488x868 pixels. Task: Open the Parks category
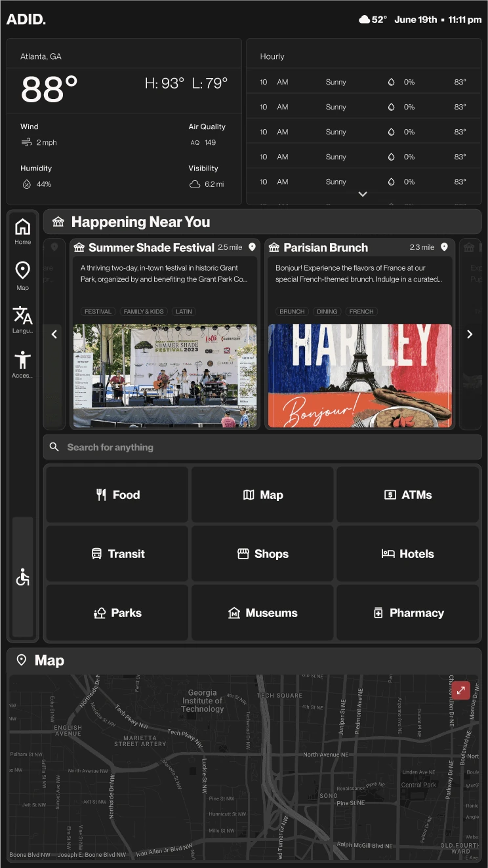coord(117,613)
